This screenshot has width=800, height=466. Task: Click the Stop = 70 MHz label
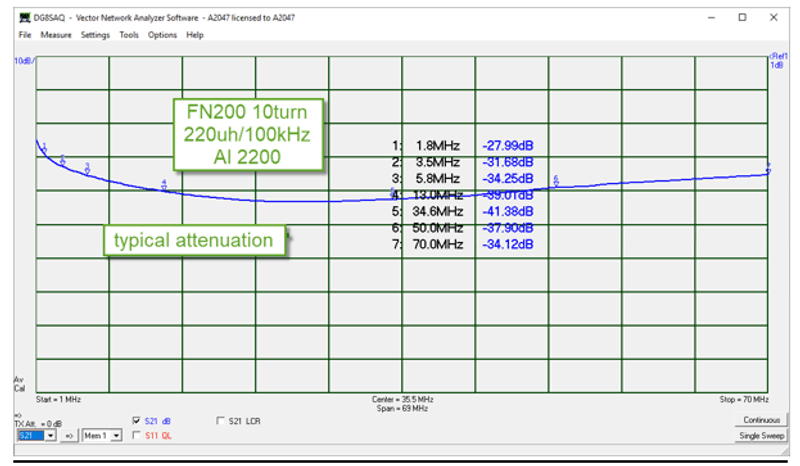(x=744, y=400)
